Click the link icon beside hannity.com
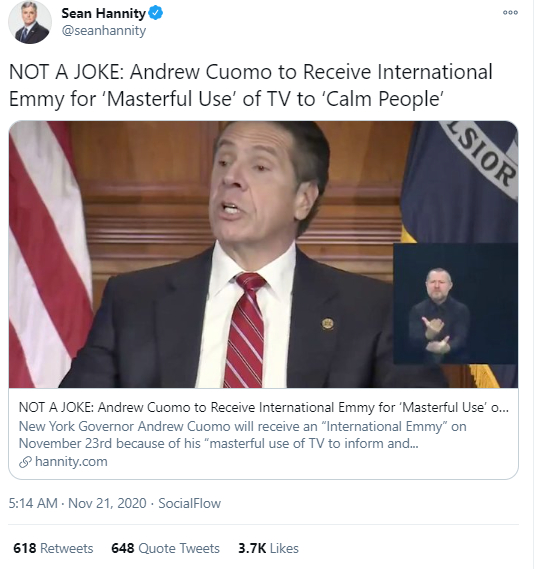 click(x=25, y=462)
